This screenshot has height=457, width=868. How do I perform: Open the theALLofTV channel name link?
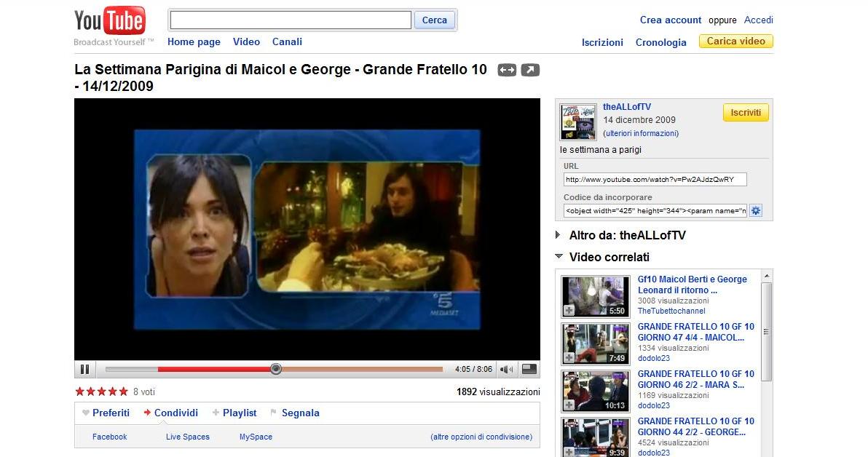coord(627,107)
